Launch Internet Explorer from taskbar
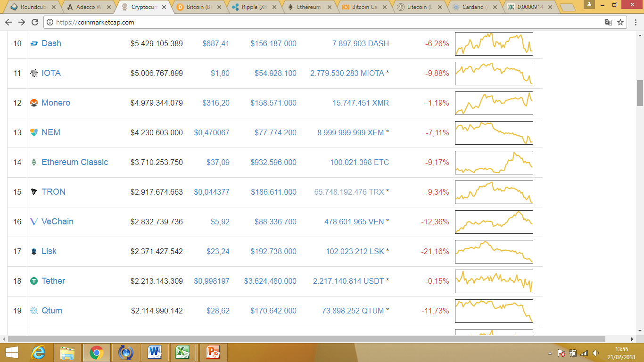644x362 pixels. click(39, 353)
